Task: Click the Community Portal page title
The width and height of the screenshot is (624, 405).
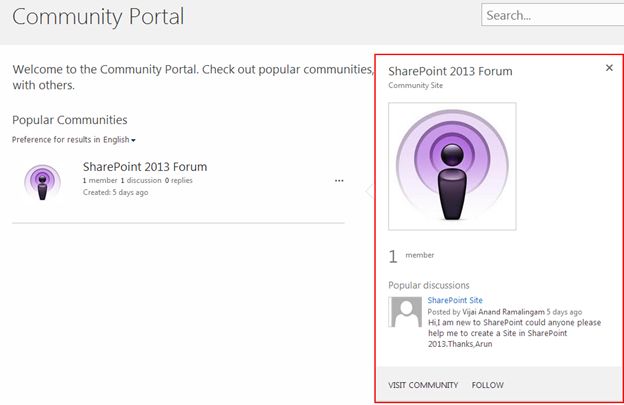Action: pos(98,17)
